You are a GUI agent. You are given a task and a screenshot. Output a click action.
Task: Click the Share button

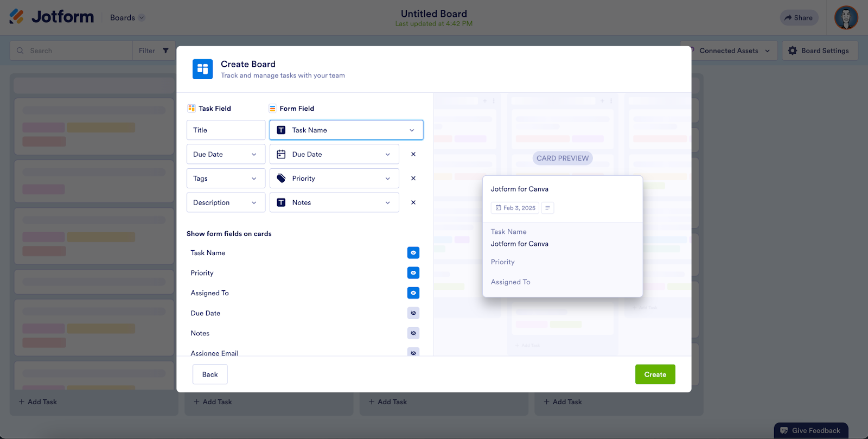pyautogui.click(x=799, y=17)
